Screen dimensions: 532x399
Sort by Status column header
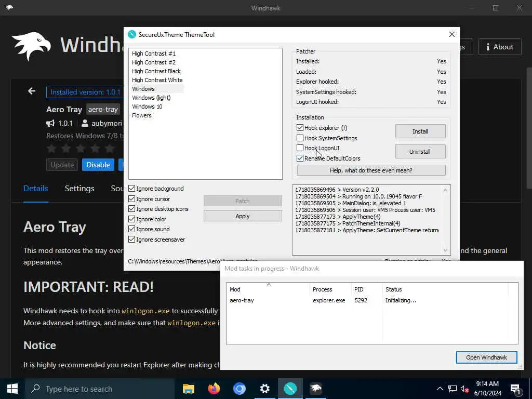pos(445,289)
